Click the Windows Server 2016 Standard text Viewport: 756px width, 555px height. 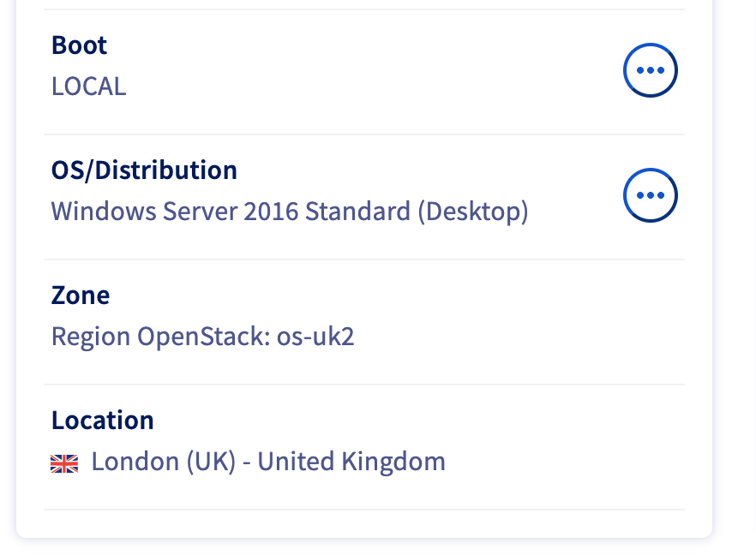tap(231, 212)
